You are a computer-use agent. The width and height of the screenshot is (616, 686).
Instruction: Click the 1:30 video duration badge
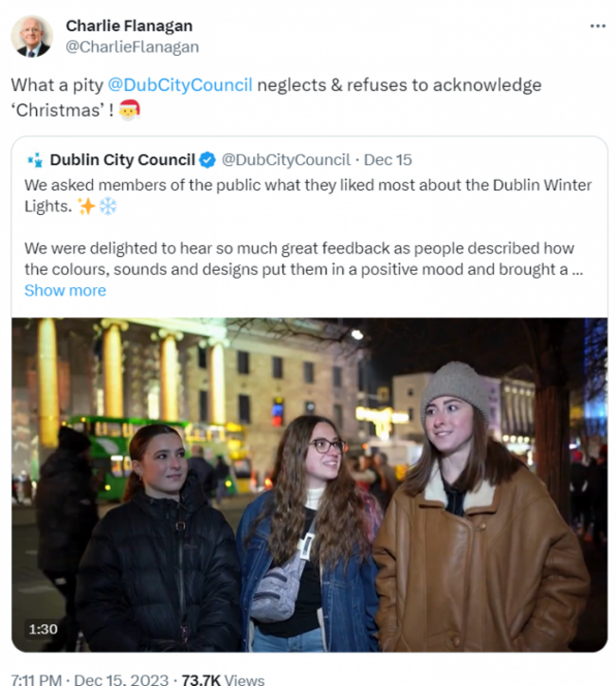point(43,629)
